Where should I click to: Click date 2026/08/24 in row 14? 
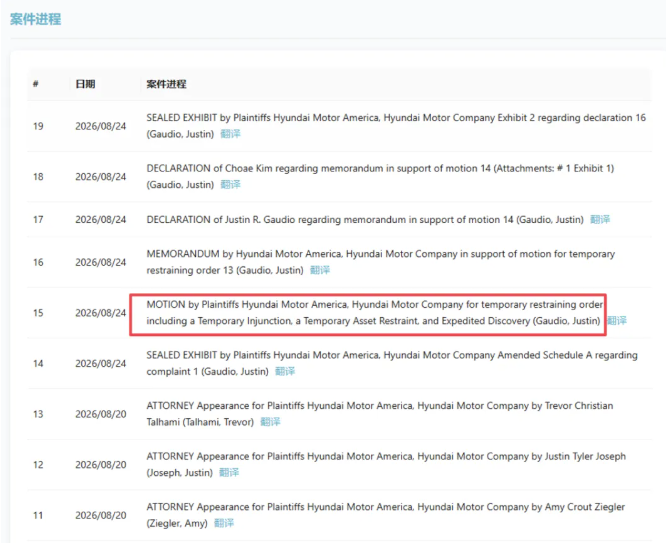coord(101,364)
